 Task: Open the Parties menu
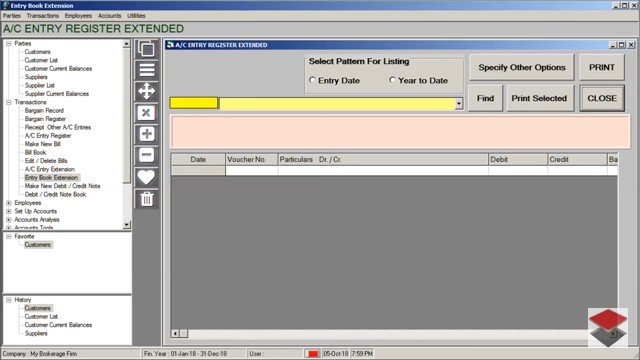point(11,16)
